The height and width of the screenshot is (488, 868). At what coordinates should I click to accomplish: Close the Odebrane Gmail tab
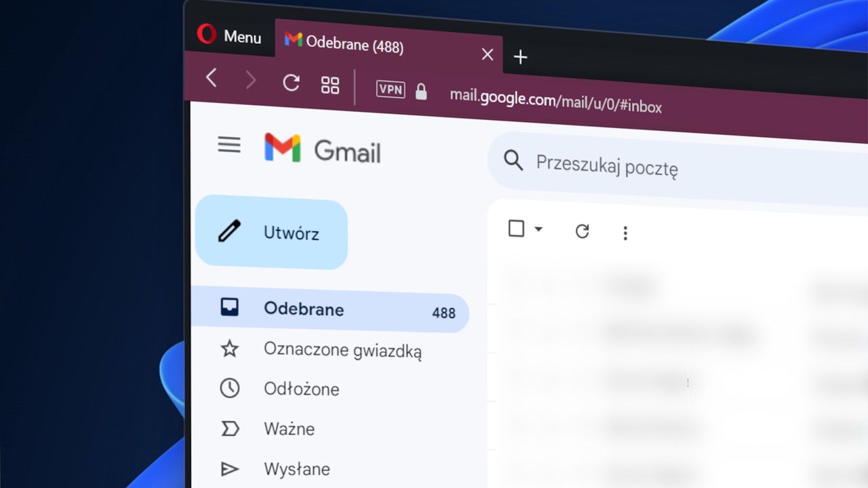pyautogui.click(x=487, y=55)
